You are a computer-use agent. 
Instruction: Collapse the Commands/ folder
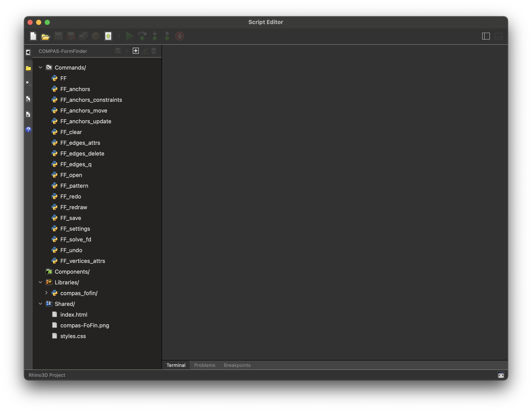tap(40, 67)
